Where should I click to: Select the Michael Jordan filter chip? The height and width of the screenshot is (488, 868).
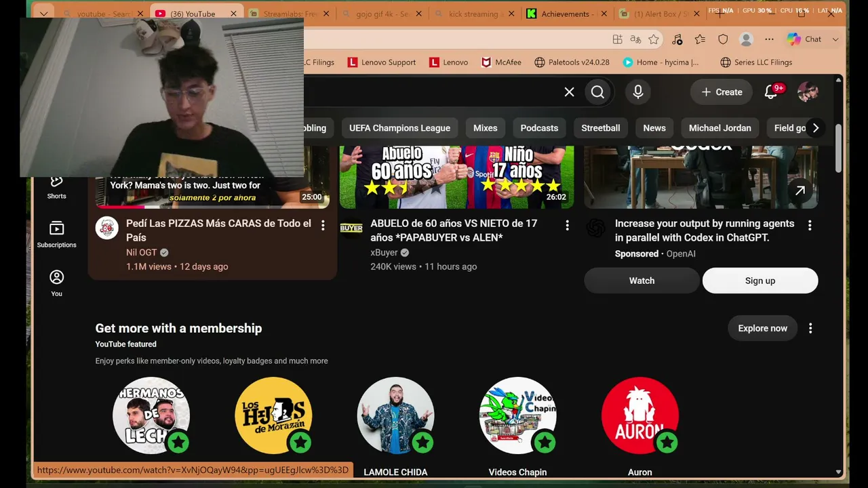coord(719,128)
